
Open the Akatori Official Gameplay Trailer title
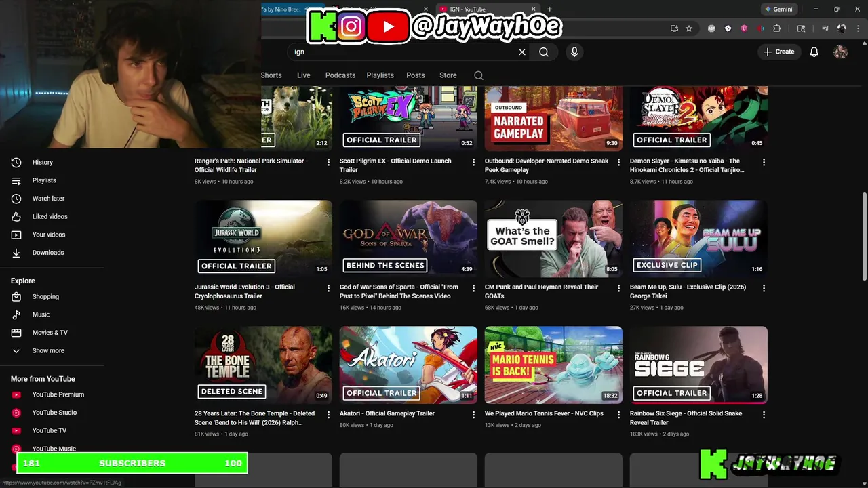coord(387,413)
